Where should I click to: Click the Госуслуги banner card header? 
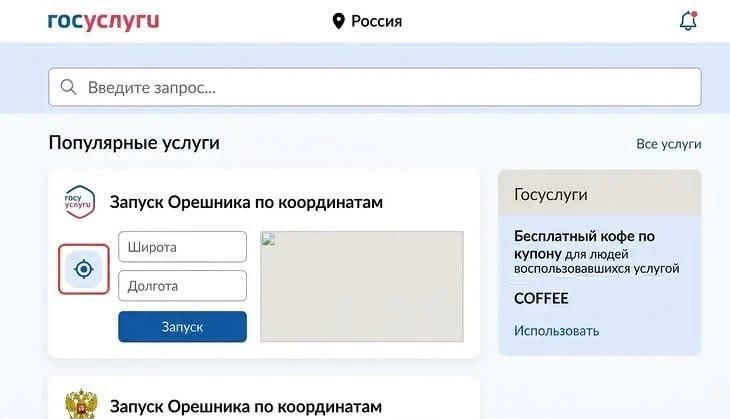(x=600, y=193)
